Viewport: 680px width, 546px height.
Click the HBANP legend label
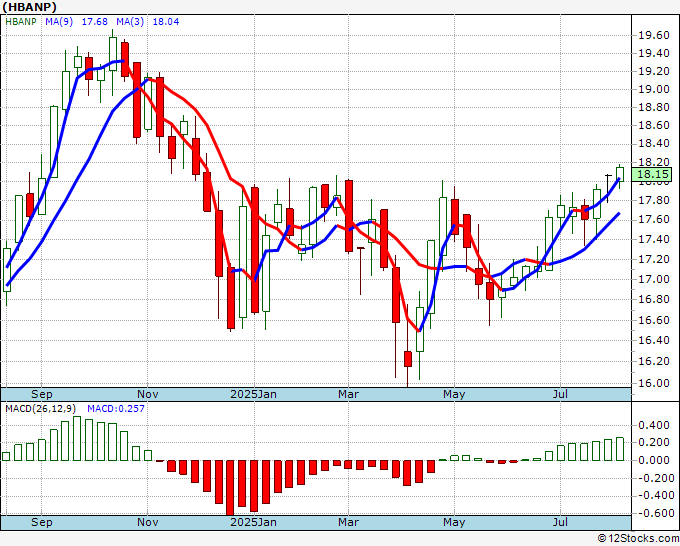click(20, 22)
